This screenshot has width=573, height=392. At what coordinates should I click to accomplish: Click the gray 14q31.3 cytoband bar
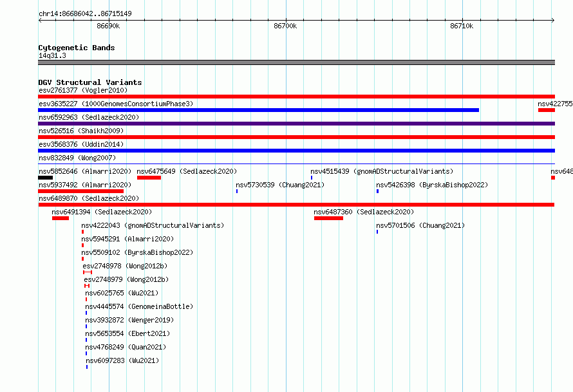(296, 62)
